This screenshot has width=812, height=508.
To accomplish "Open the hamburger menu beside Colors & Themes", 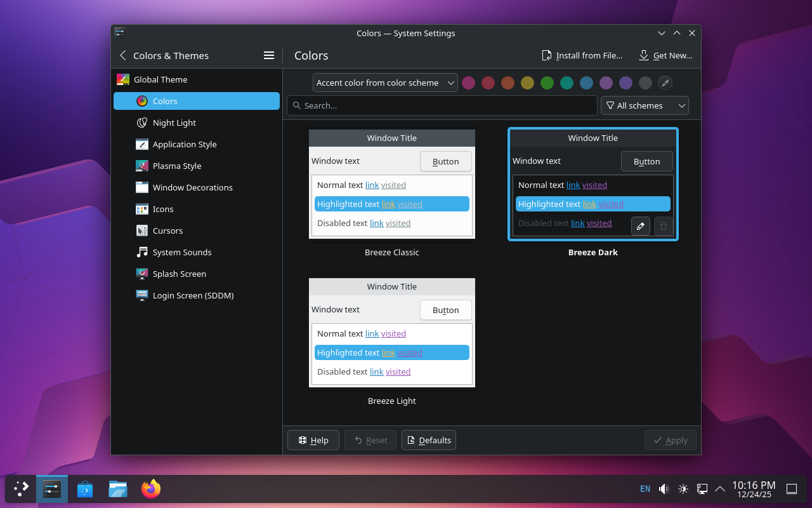I will tap(269, 55).
